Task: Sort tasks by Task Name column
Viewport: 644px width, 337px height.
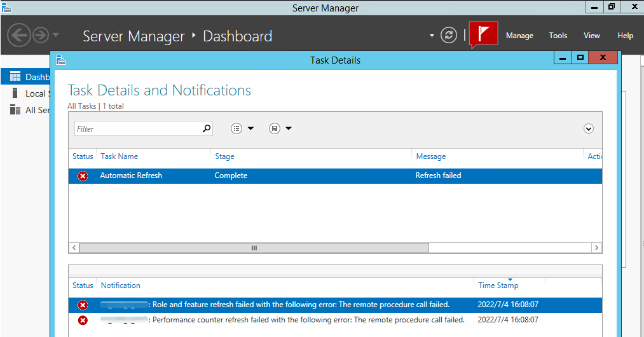Action: click(119, 156)
